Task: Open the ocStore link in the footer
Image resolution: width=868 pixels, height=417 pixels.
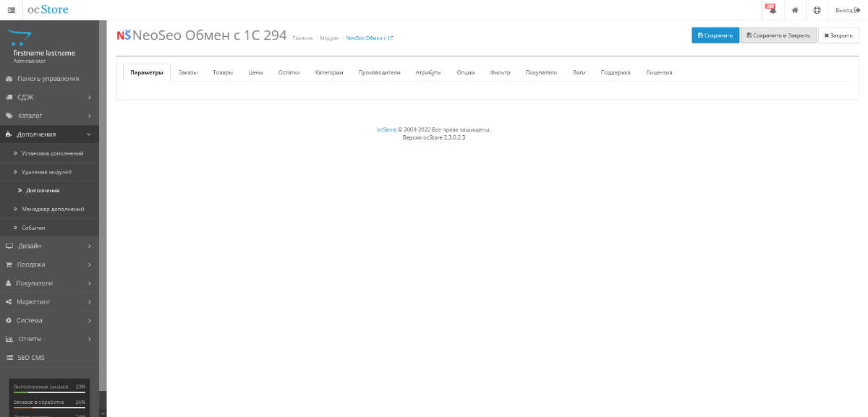Action: tap(386, 129)
